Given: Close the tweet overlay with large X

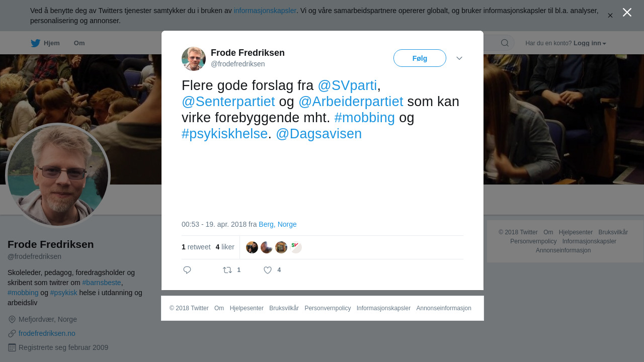Looking at the screenshot, I should pos(627,12).
